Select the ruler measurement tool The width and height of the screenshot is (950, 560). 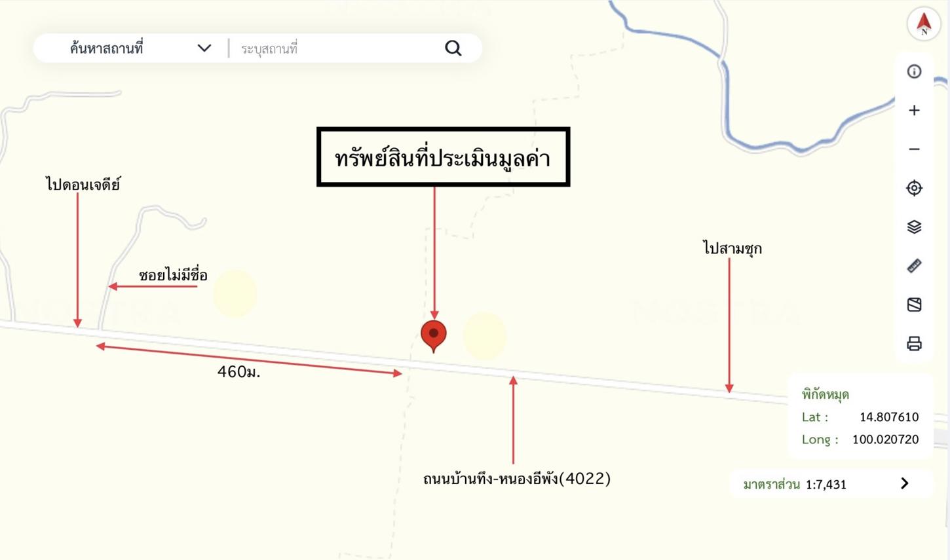914,265
